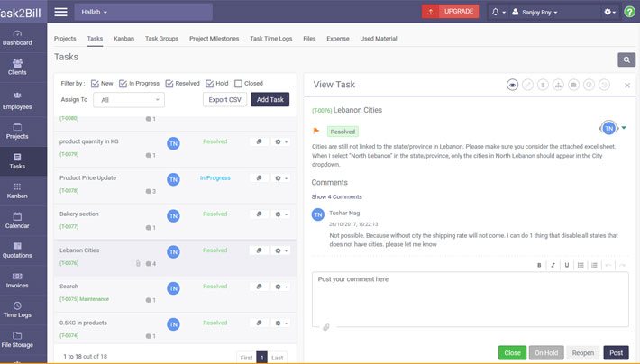Toggle bold formatting in comment editor
The height and width of the screenshot is (364, 640).
[539, 265]
